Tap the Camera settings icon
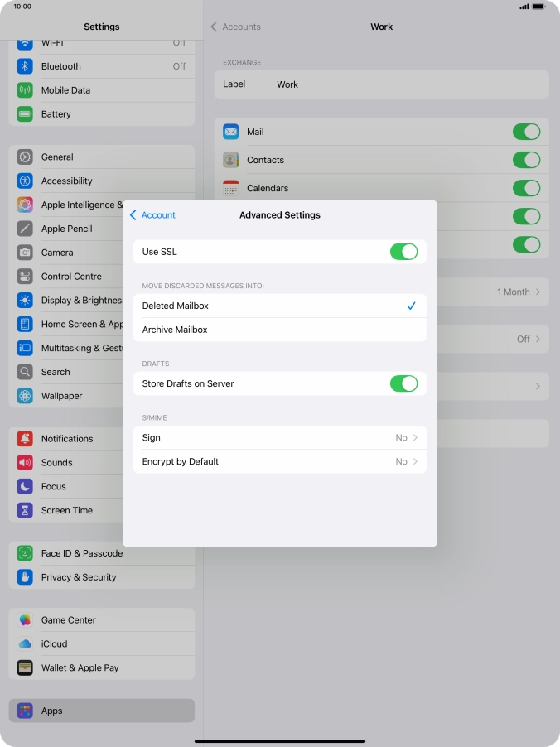The image size is (560, 747). pyautogui.click(x=25, y=253)
